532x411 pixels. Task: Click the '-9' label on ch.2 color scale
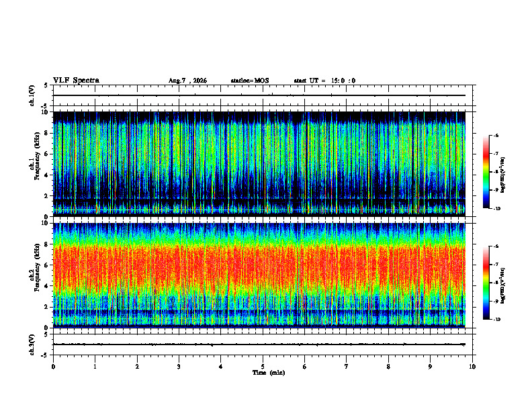tap(496, 301)
